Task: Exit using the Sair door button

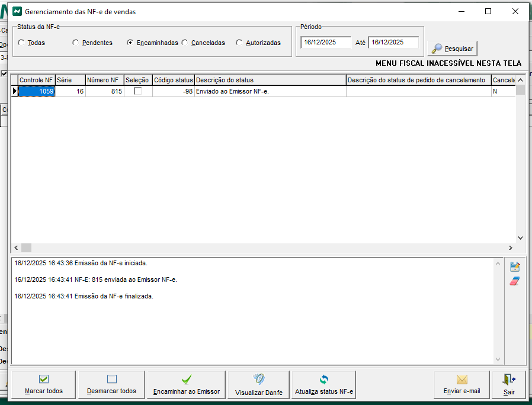Action: pos(509,384)
